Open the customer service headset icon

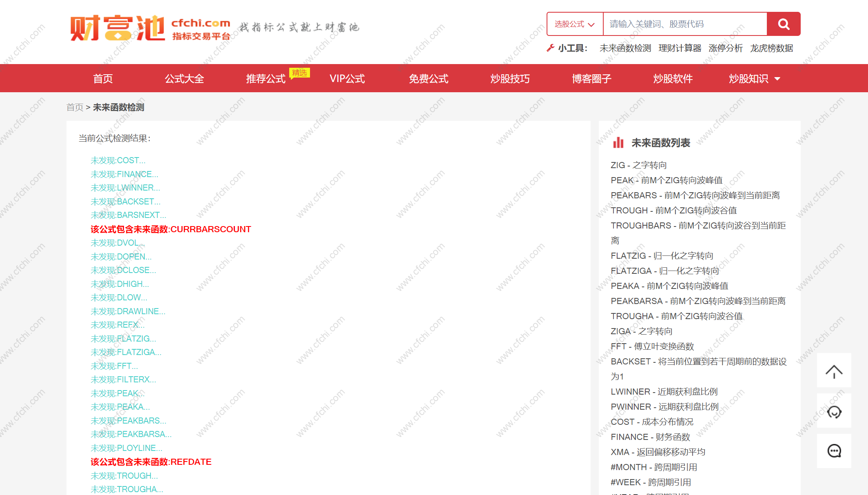[x=834, y=411]
